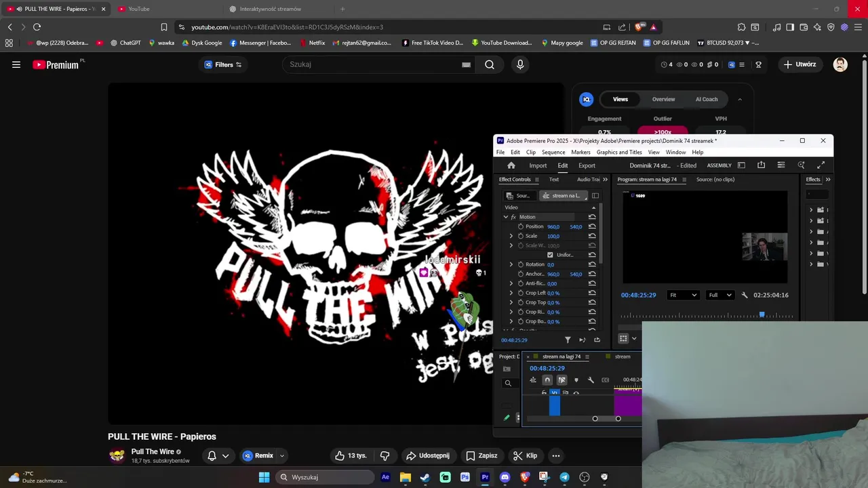
Task: Click Premiere quick export share icon
Action: 761,165
